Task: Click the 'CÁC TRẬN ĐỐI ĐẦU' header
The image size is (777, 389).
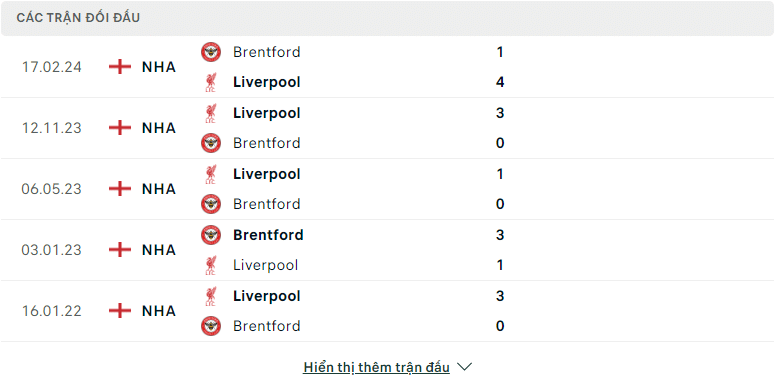Action: [78, 18]
